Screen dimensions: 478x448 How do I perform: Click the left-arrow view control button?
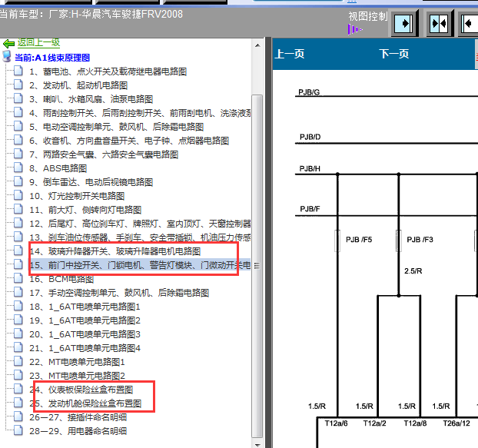point(469,24)
